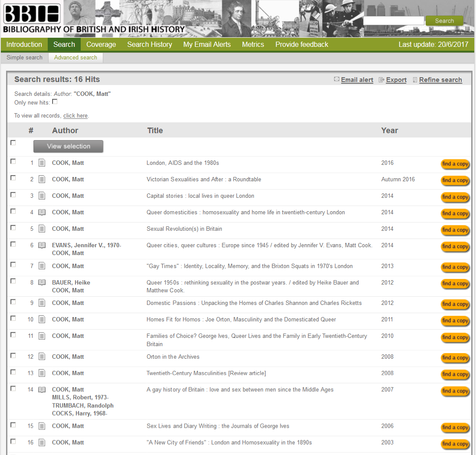Switch to the Simple search tab

click(x=24, y=57)
